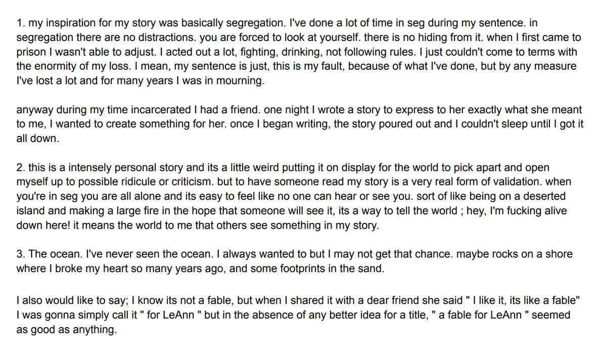Click the word "anyway" starting the second paragraph

point(35,110)
